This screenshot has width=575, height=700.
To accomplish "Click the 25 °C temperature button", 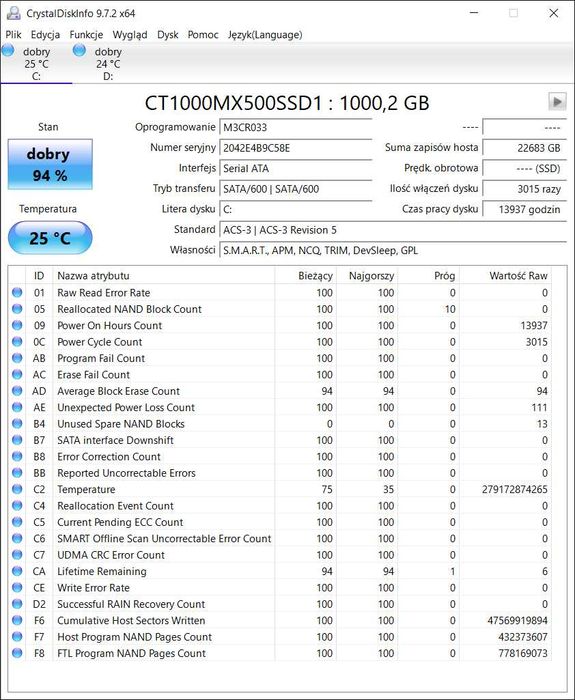I will [x=50, y=238].
